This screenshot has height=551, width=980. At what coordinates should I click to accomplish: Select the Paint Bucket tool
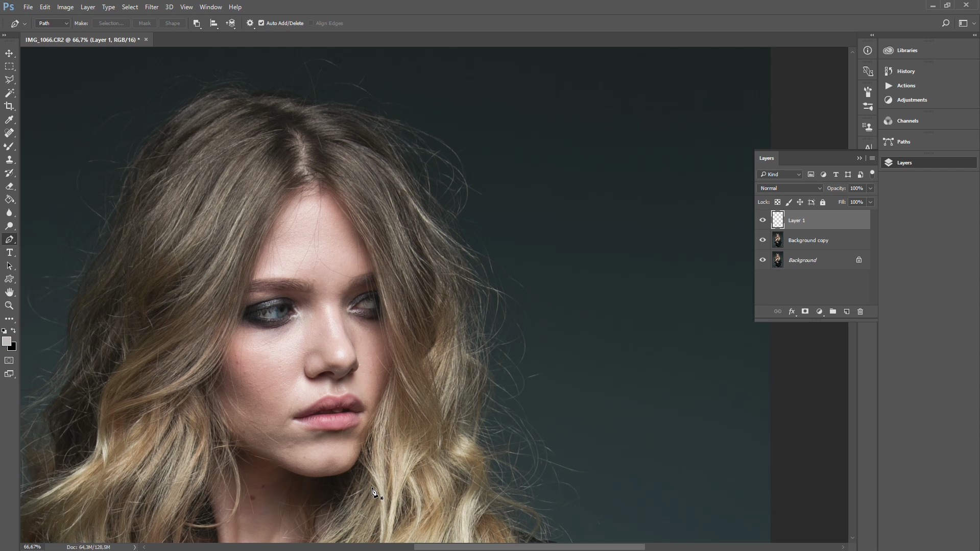tap(9, 199)
